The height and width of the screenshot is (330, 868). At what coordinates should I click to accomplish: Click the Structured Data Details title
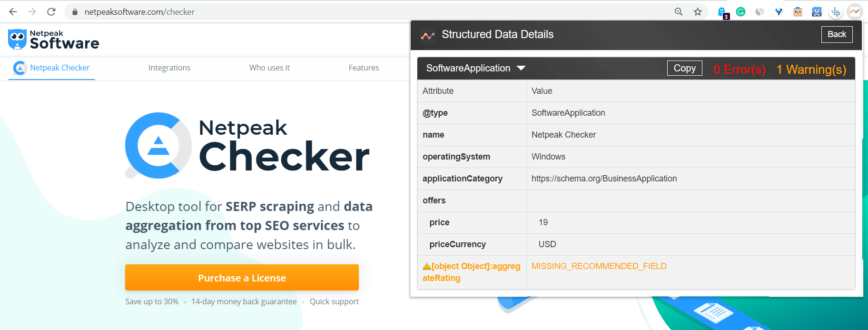click(x=497, y=34)
